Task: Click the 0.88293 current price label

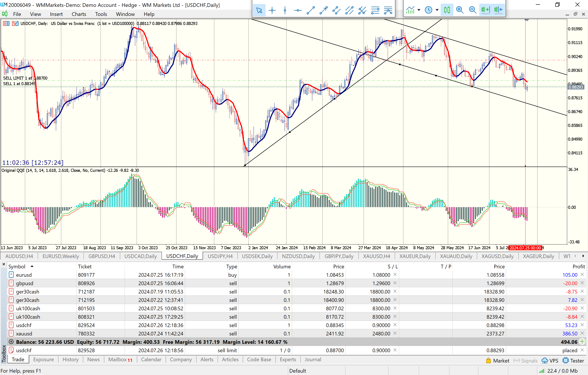Action: [x=576, y=87]
